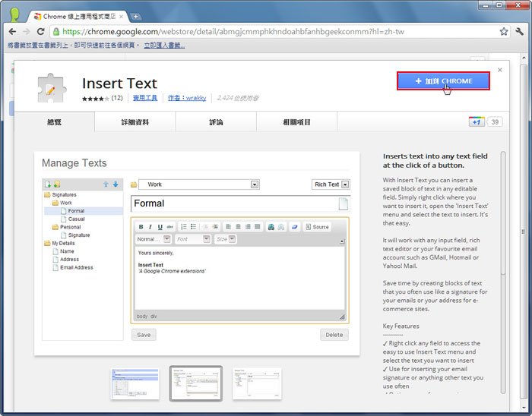The width and height of the screenshot is (532, 416).
Task: Click the strikethrough icon in editor toolbar
Action: pyautogui.click(x=170, y=227)
